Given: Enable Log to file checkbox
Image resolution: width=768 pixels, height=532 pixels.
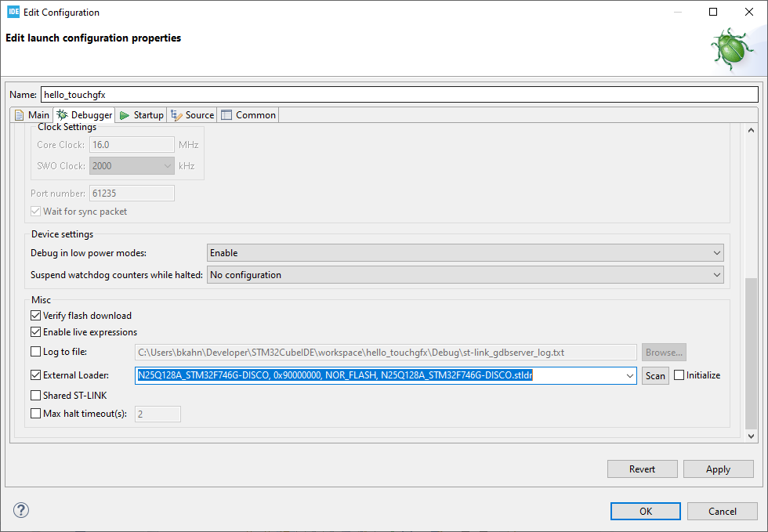Looking at the screenshot, I should point(35,352).
